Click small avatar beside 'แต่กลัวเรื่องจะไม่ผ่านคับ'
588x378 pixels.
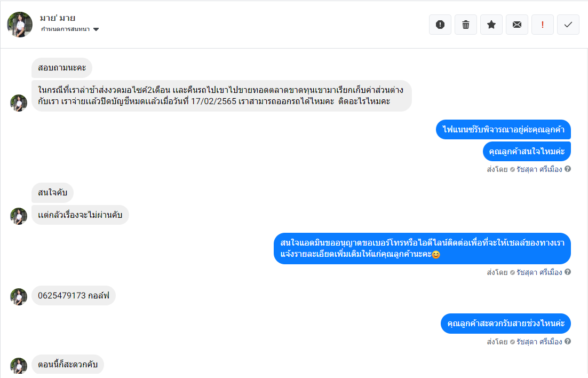pyautogui.click(x=19, y=216)
